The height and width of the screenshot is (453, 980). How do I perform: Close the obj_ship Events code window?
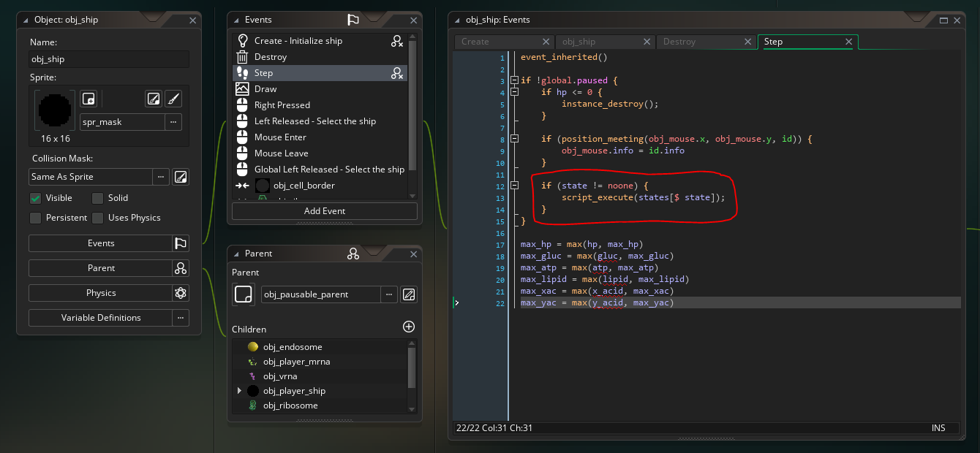[957, 20]
